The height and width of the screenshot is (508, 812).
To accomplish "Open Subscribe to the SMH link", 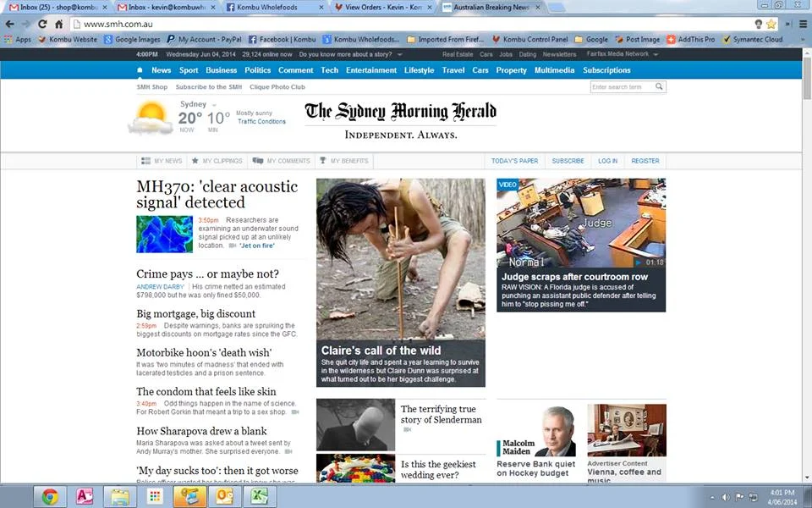I will pyautogui.click(x=209, y=87).
